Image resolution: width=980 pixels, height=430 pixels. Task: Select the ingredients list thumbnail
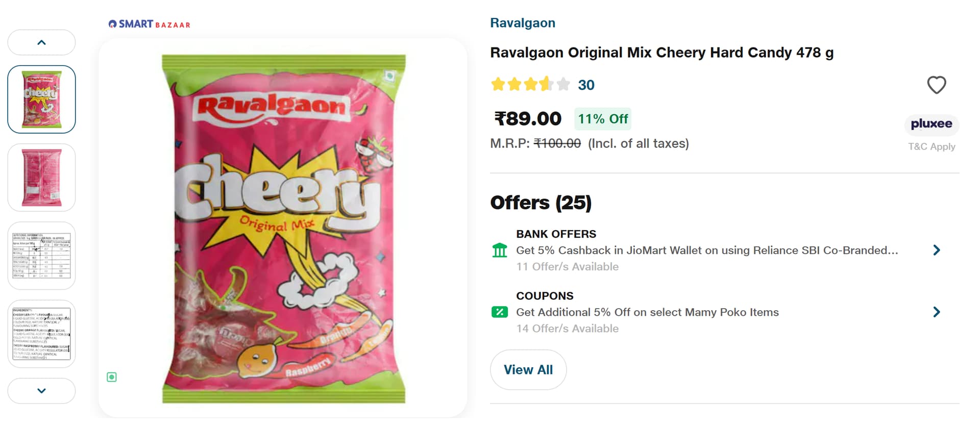tap(42, 334)
